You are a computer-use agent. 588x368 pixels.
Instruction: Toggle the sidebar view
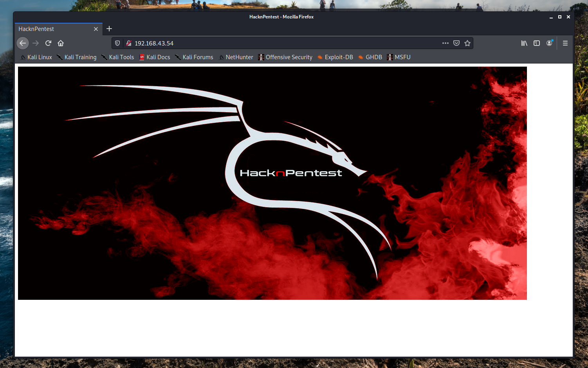(537, 43)
